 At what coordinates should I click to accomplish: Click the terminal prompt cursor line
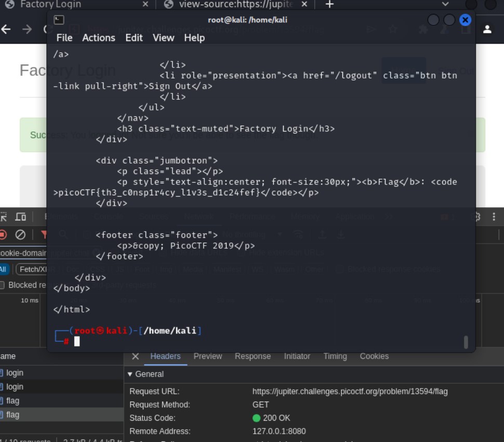coord(77,341)
